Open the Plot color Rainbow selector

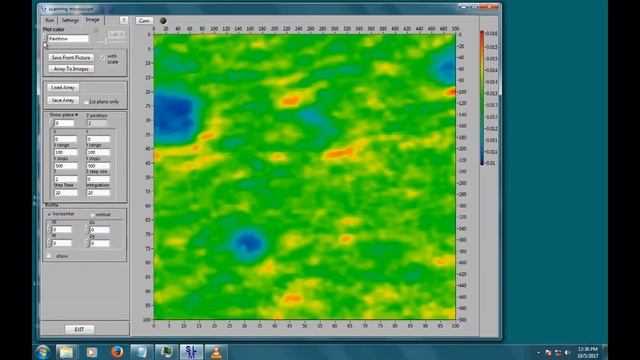click(x=68, y=38)
